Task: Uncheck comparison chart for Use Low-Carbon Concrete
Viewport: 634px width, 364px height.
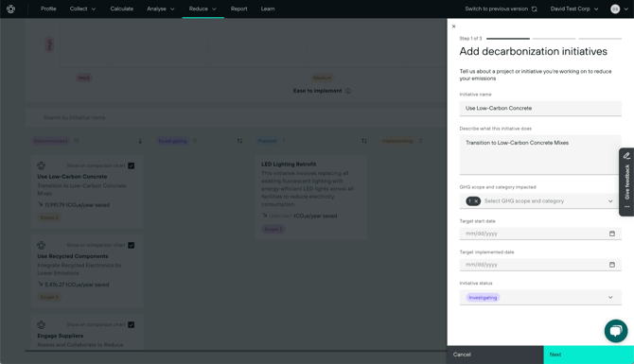Action: point(131,165)
